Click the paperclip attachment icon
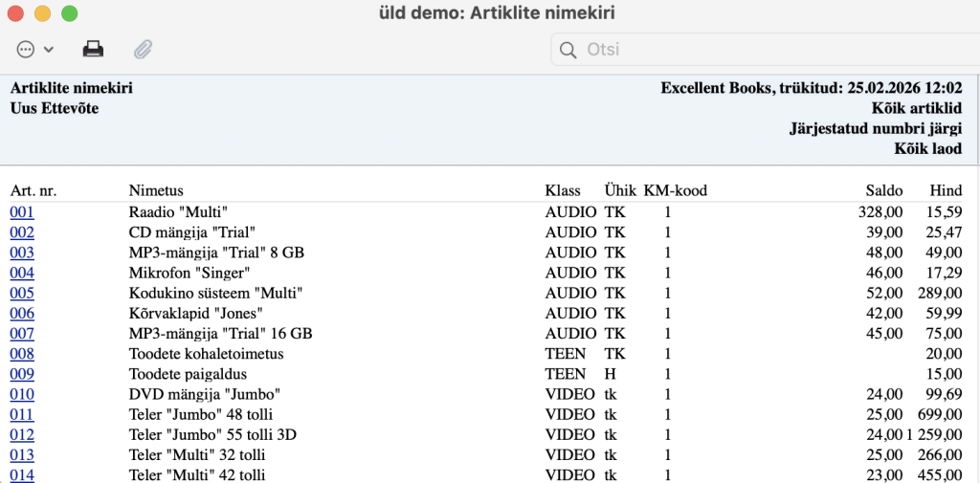The height and width of the screenshot is (483, 980). pos(143,49)
